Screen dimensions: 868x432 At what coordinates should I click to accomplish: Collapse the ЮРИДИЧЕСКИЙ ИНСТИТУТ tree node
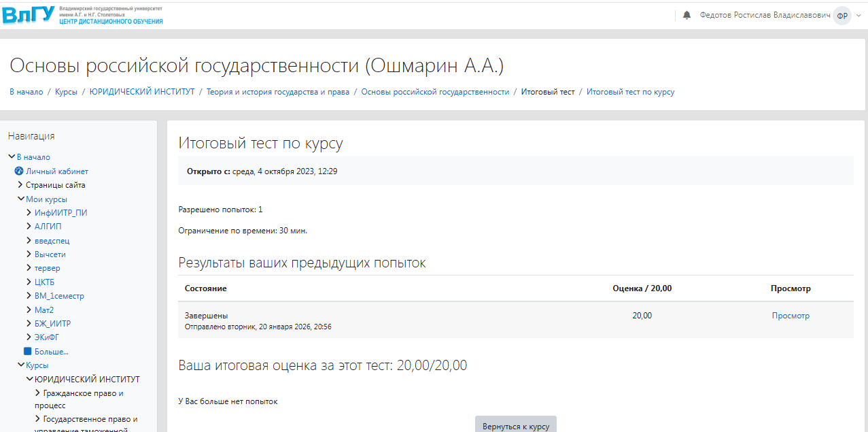30,380
